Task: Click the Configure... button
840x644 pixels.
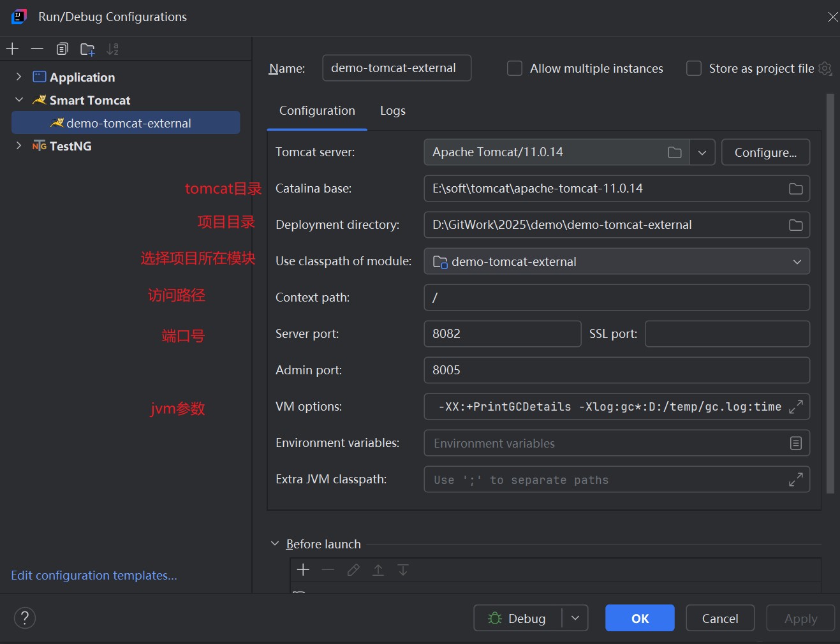Action: pos(765,152)
